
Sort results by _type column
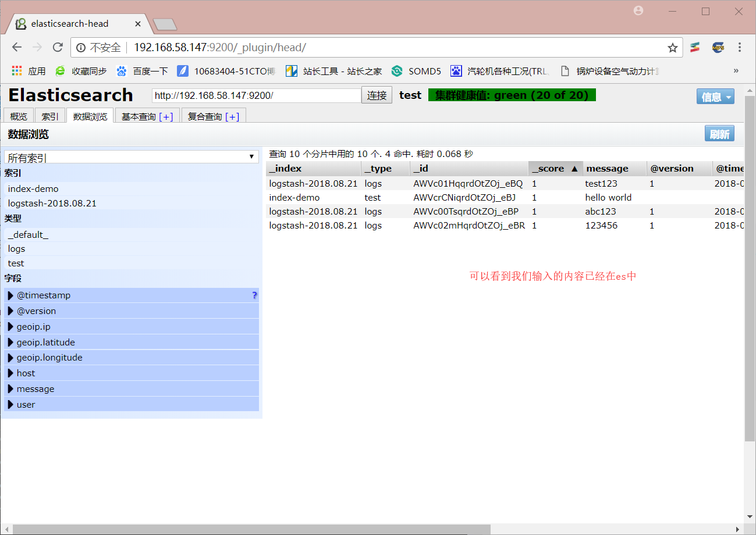click(x=386, y=169)
